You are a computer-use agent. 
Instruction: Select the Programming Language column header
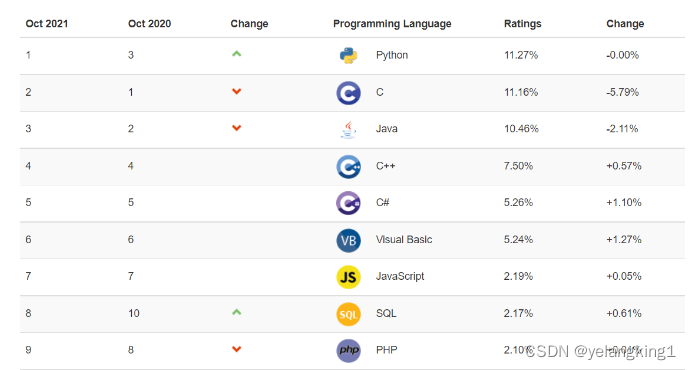pyautogui.click(x=392, y=24)
